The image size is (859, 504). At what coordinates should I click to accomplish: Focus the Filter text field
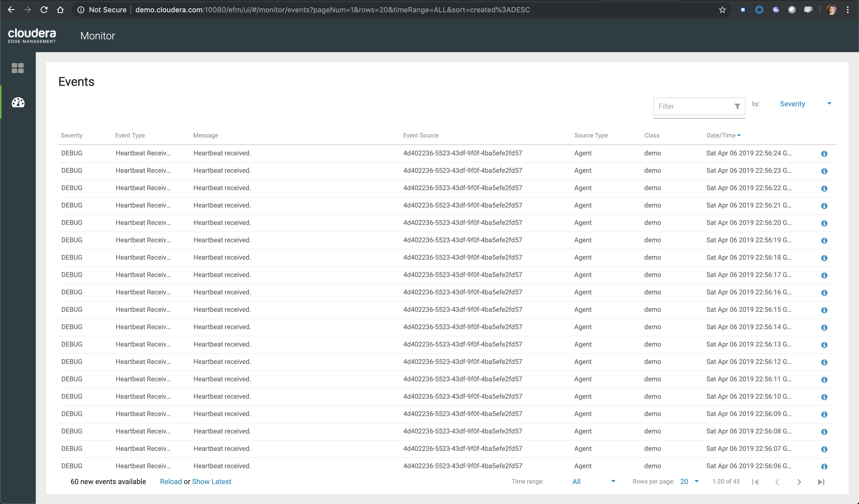(x=694, y=107)
